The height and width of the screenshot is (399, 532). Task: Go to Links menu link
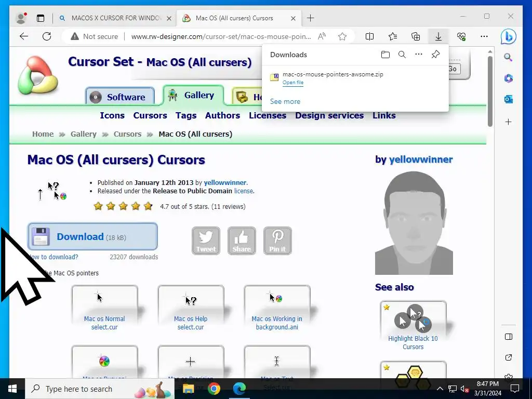point(384,115)
